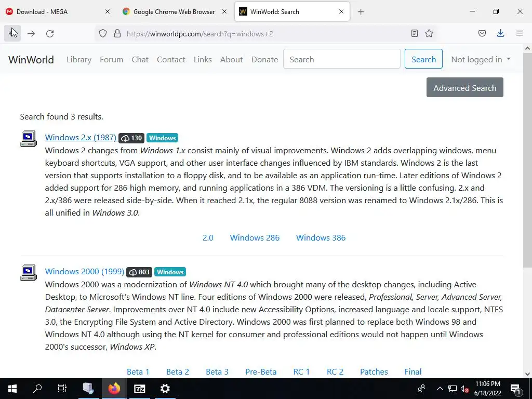Click the computer icon beside Windows 2.x
Viewport: 532px width, 399px height.
click(29, 139)
